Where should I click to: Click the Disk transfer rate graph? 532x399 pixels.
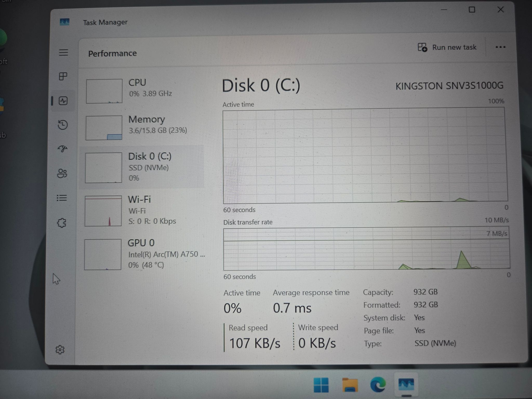366,249
